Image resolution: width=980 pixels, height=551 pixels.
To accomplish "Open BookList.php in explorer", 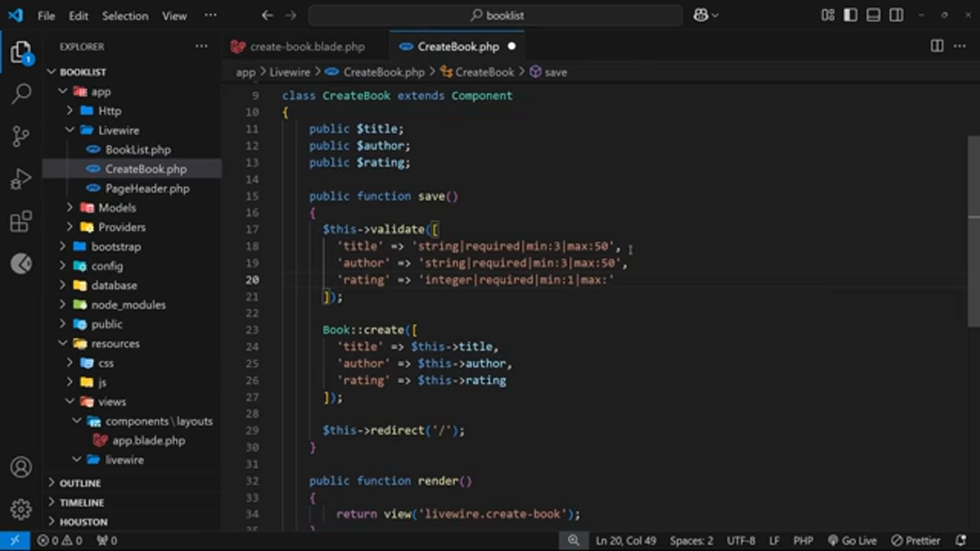I will tap(138, 150).
